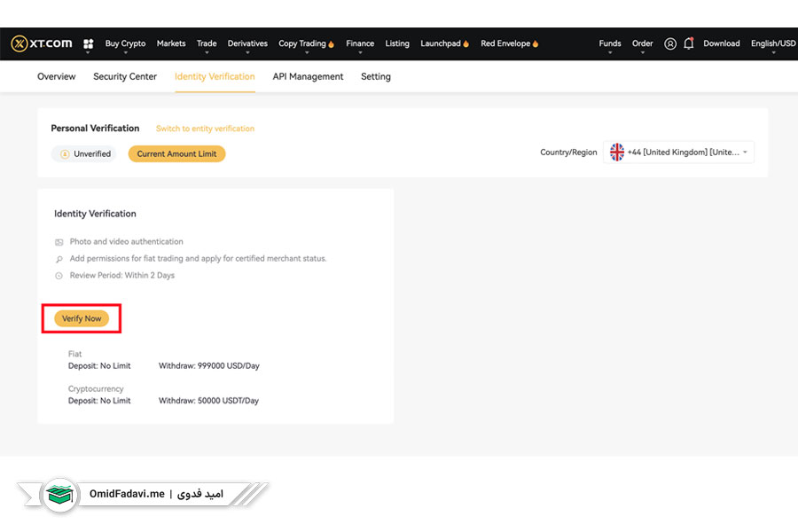Screen dimensions: 798x532
Task: Select the Identity Verification tab
Action: click(x=215, y=76)
